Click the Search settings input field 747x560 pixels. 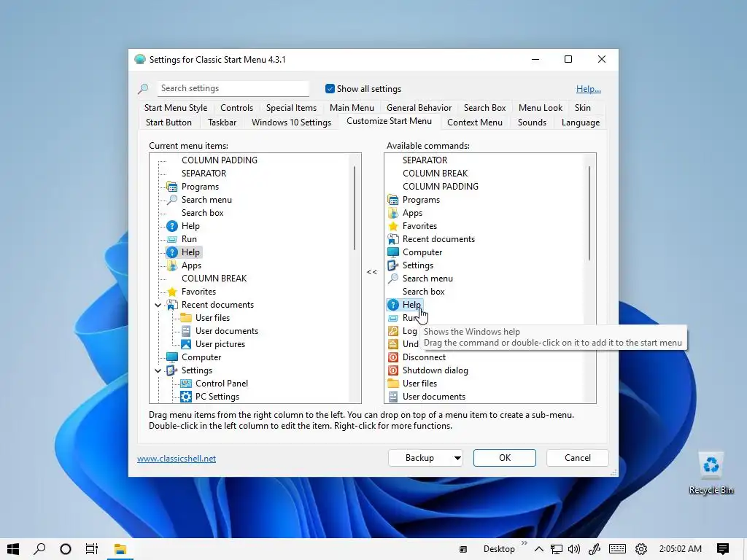tap(233, 88)
